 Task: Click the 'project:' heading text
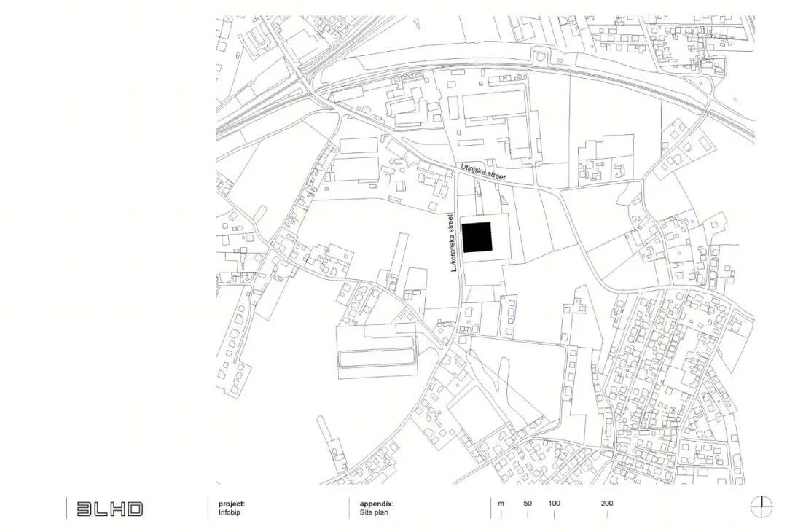click(x=232, y=504)
